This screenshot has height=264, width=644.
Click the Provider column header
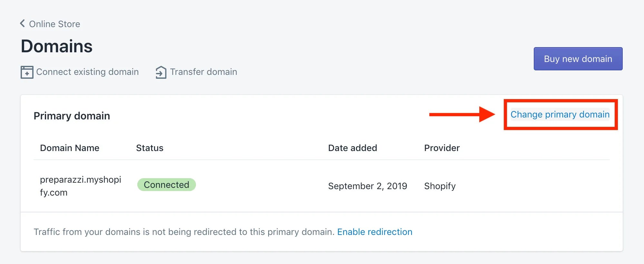tap(442, 148)
